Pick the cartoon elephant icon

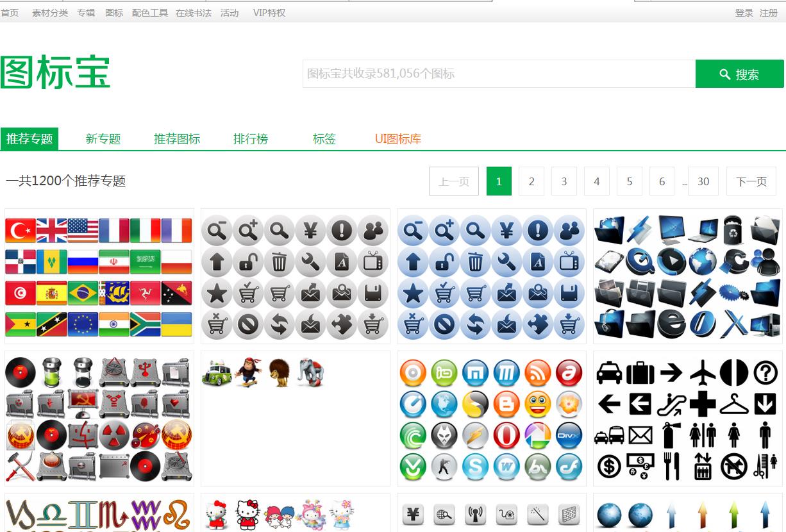pyautogui.click(x=311, y=373)
